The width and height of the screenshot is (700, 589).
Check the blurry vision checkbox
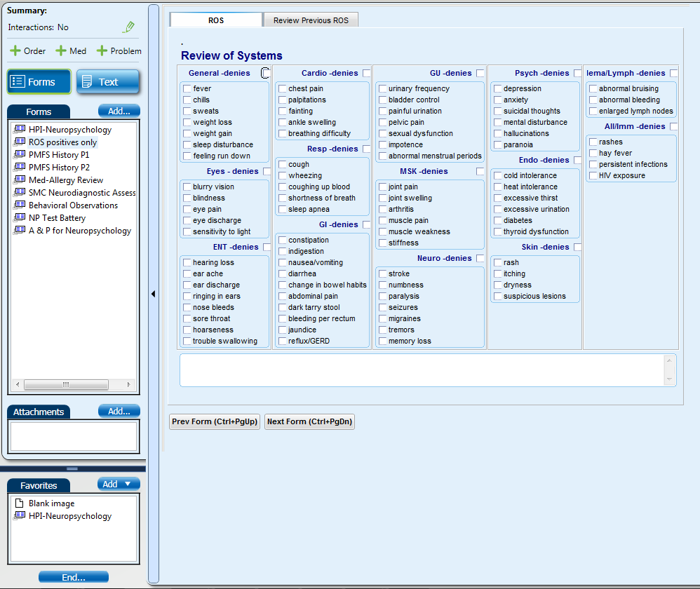tap(187, 187)
